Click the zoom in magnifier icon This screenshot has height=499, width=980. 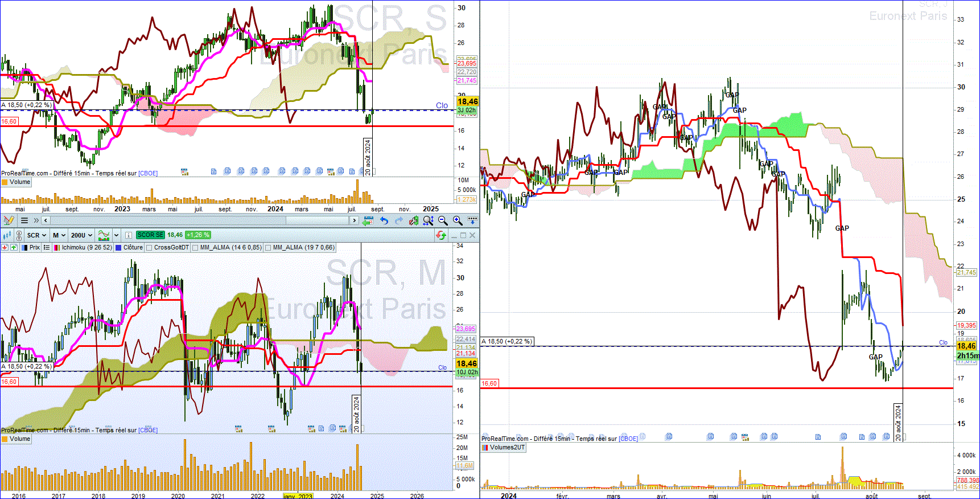coord(458,220)
